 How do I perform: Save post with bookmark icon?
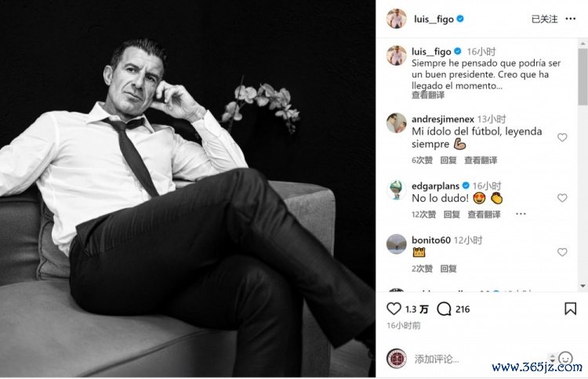570,309
